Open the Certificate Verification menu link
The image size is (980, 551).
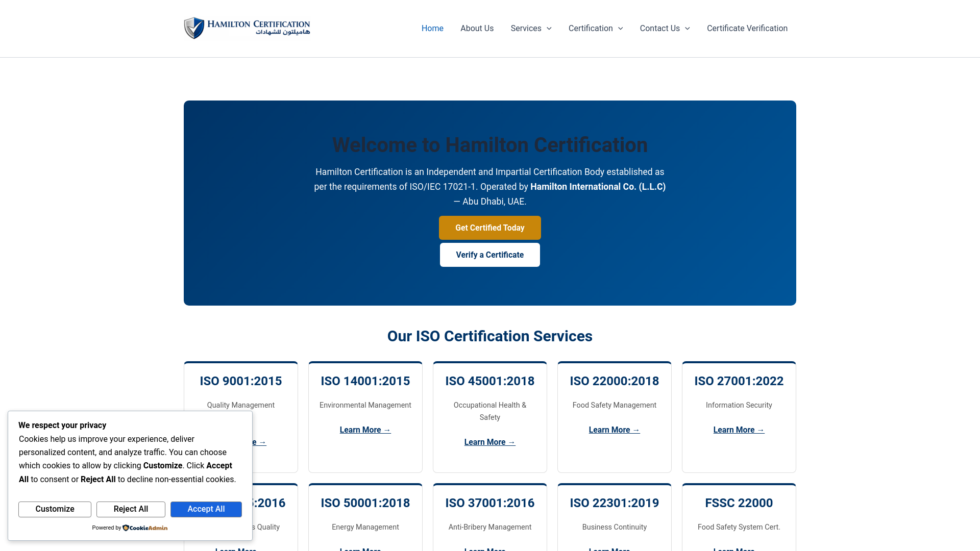click(x=747, y=29)
